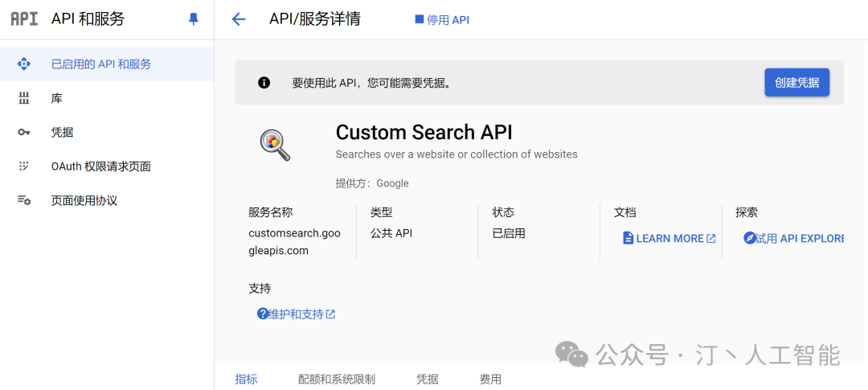Open the LEARN MORE documentation link
868x390 pixels.
pos(669,238)
